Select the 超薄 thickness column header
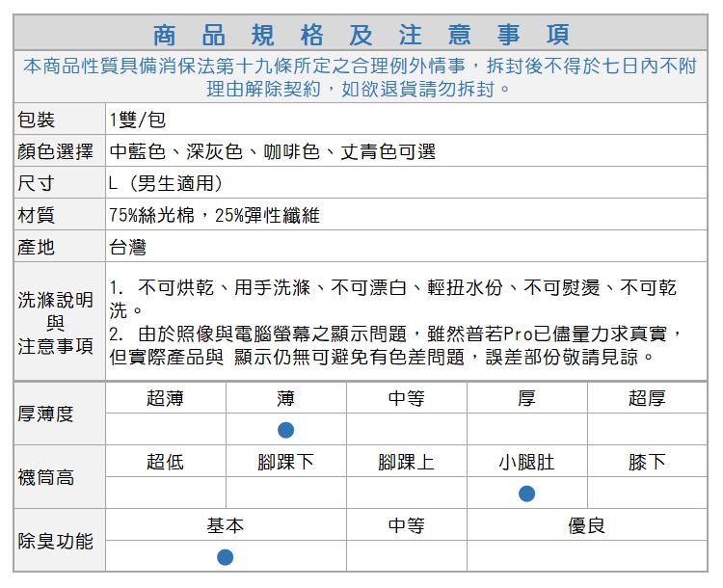723x588 pixels. [x=165, y=398]
